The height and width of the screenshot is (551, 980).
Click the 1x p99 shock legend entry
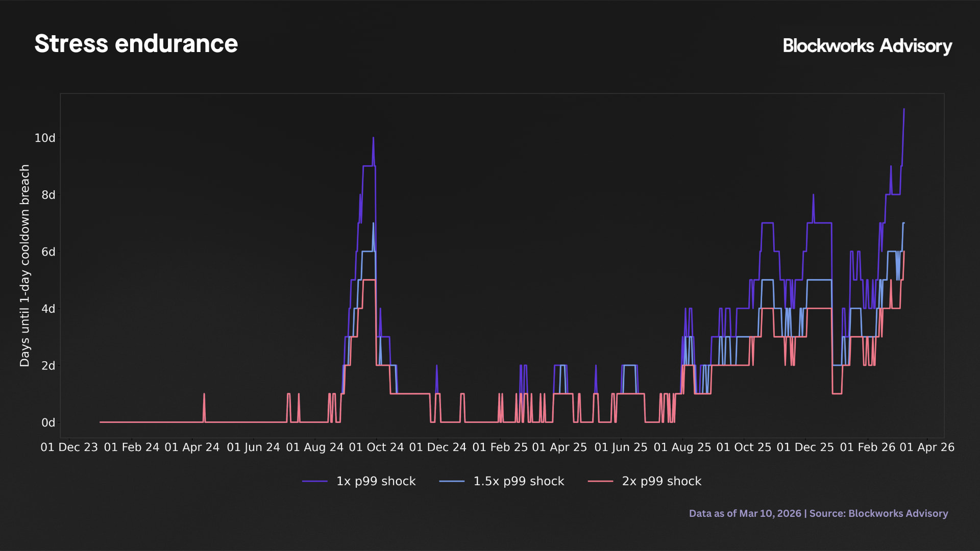pyautogui.click(x=376, y=481)
